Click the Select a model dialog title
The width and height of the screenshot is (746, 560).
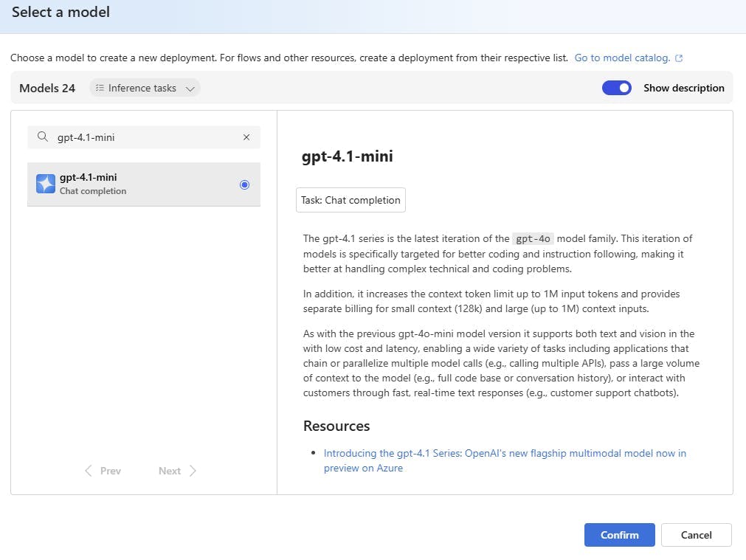pyautogui.click(x=61, y=13)
